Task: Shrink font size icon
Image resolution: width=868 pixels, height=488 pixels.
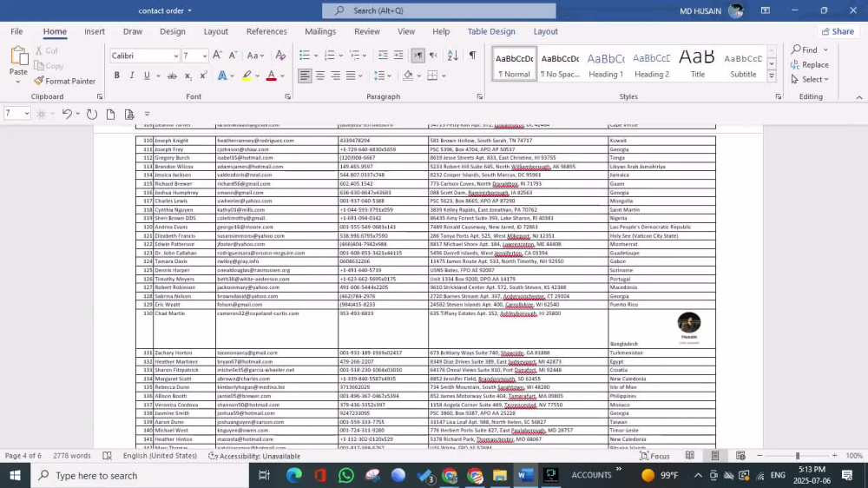Action: point(233,55)
